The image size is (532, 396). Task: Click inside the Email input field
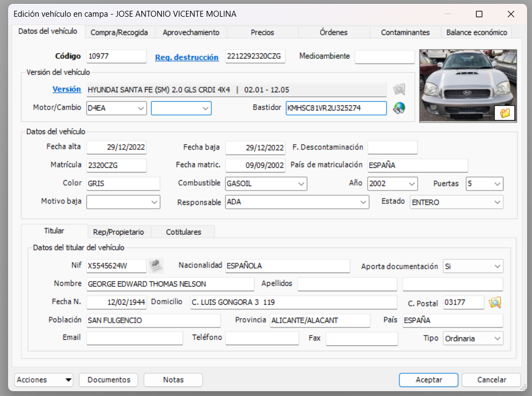[135, 338]
